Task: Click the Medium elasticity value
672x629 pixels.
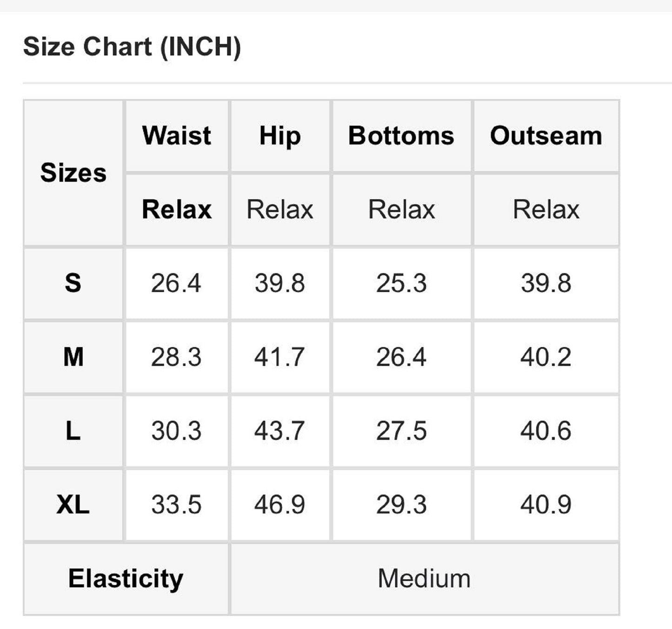Action: pyautogui.click(x=424, y=579)
